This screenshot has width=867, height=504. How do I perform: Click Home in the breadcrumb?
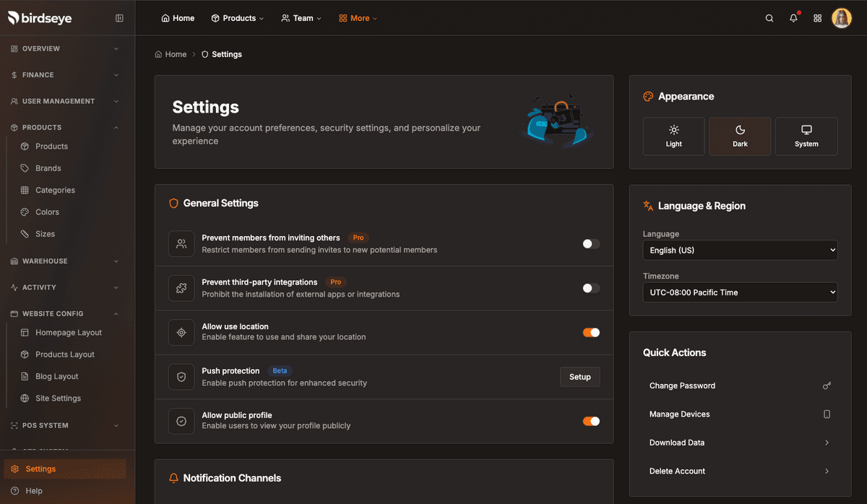(x=176, y=54)
